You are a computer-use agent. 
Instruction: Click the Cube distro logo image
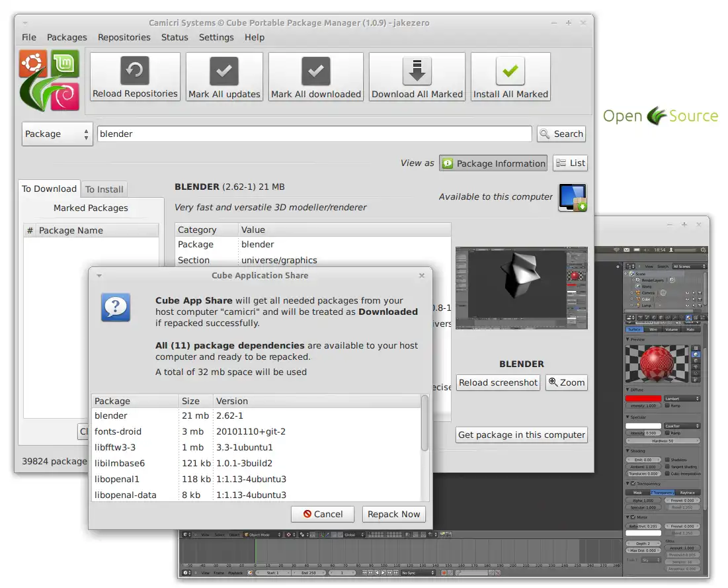pos(49,80)
